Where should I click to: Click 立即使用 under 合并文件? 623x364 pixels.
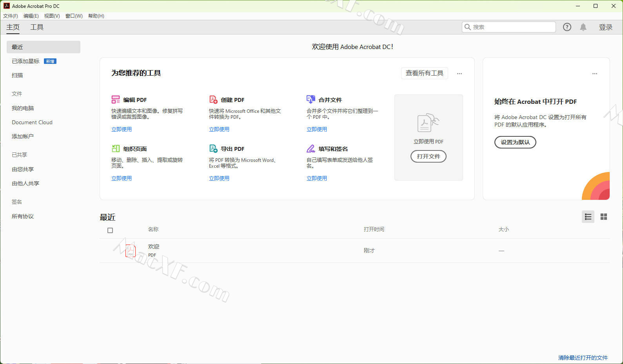tap(317, 129)
